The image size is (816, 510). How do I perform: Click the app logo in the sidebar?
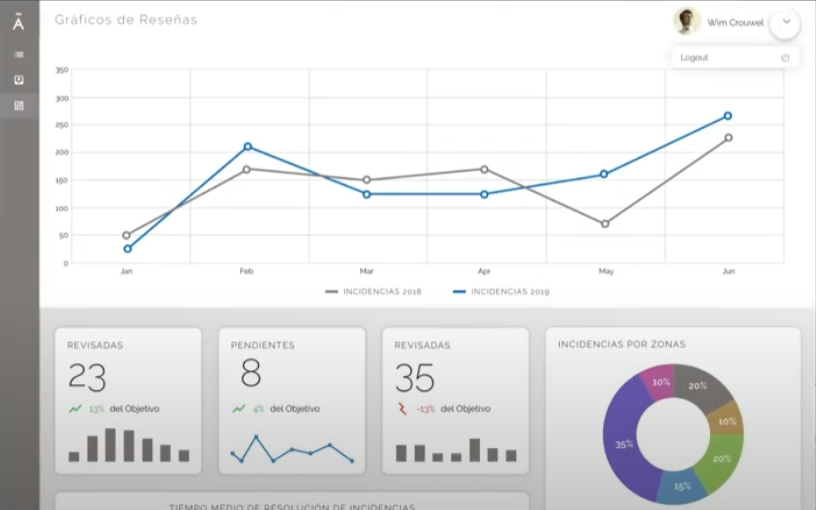tap(18, 22)
